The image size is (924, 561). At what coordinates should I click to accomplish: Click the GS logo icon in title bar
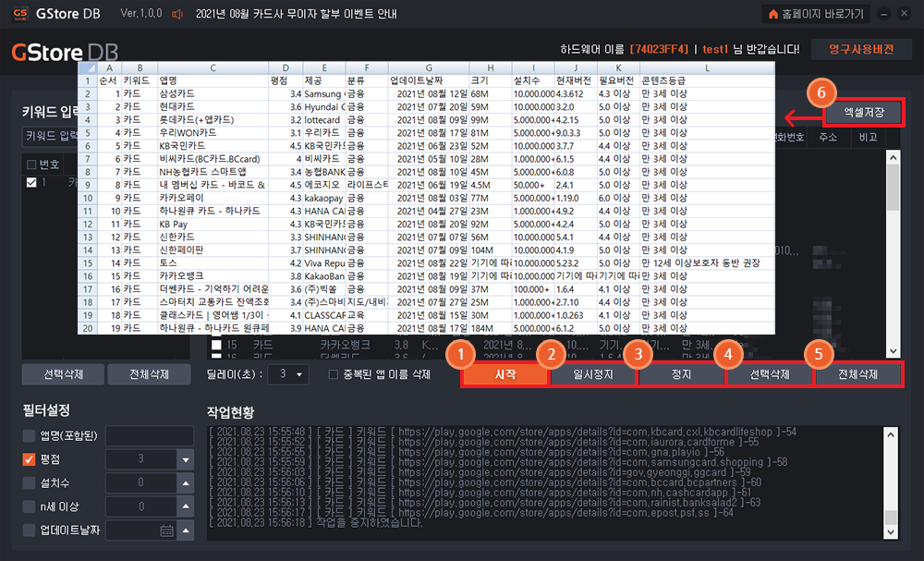(x=20, y=13)
